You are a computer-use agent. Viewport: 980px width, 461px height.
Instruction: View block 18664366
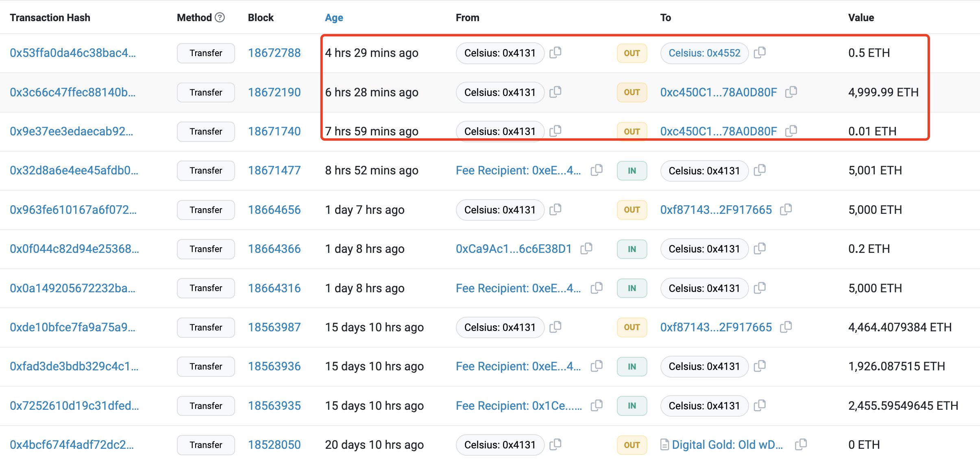(274, 249)
